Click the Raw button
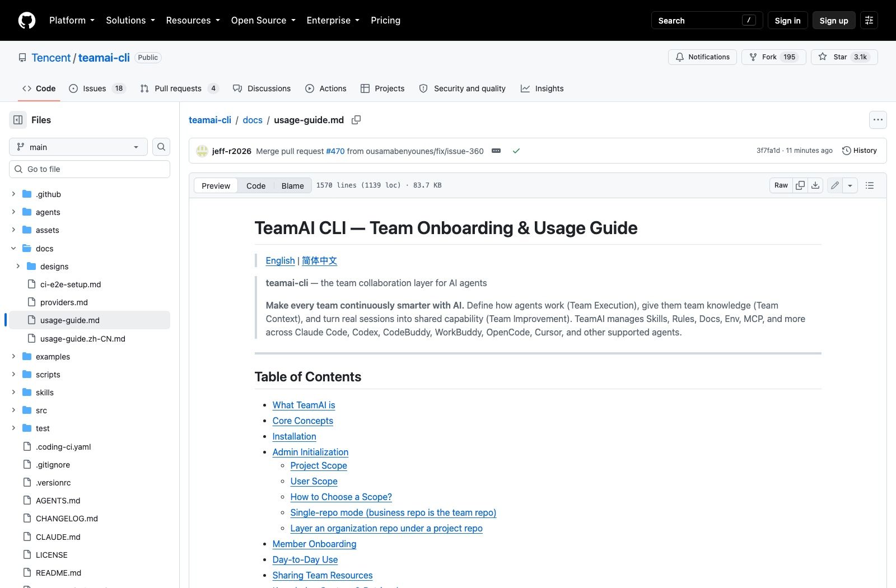The width and height of the screenshot is (896, 588). [781, 185]
